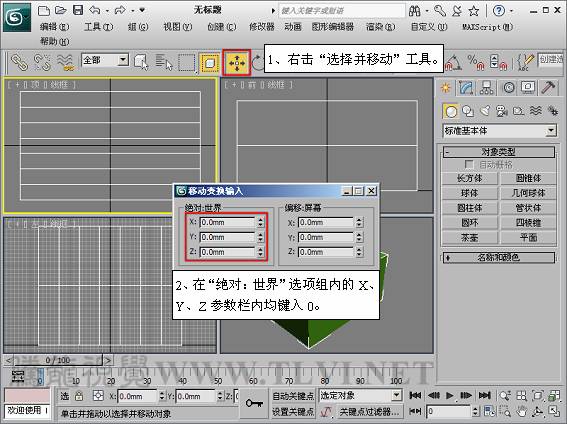
Task: Enable the 自动栅格 checkbox
Action: 469,165
